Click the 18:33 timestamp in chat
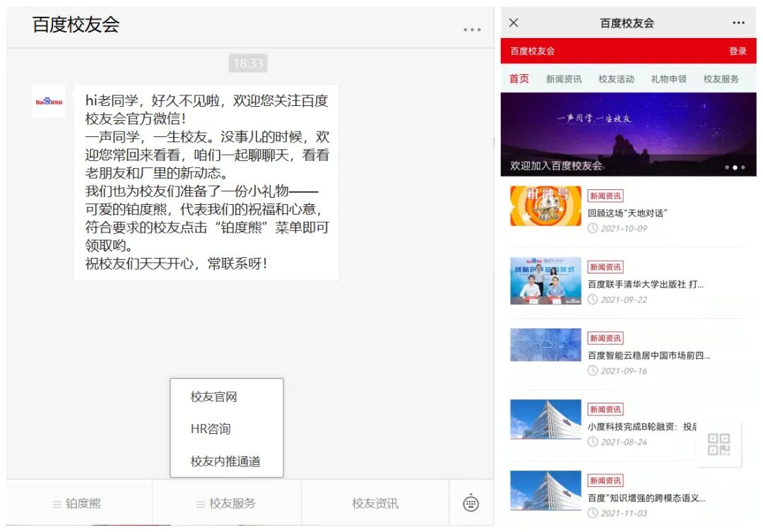 pos(248,63)
